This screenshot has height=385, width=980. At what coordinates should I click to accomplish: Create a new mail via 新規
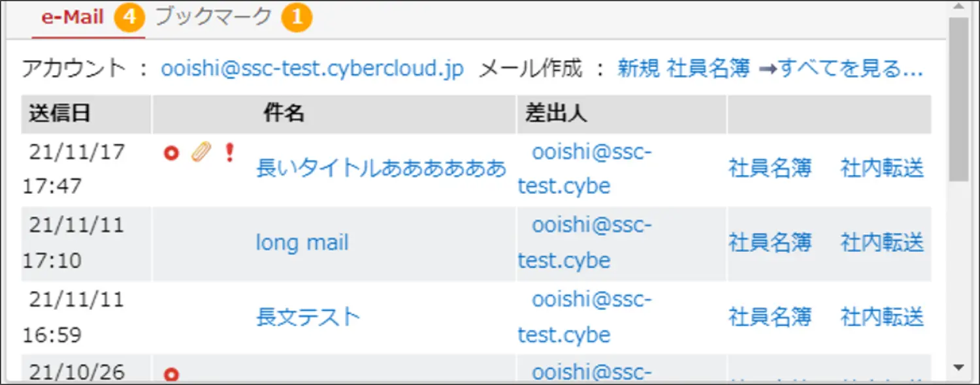(x=638, y=69)
